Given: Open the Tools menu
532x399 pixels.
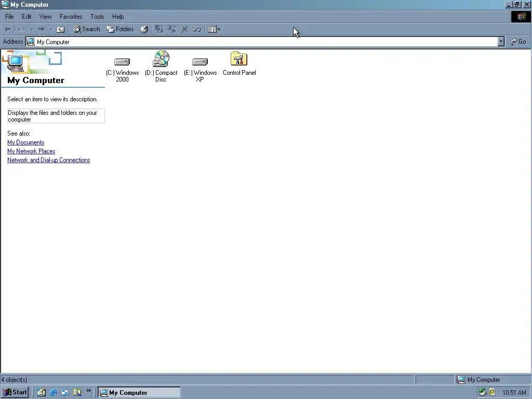Looking at the screenshot, I should coord(97,17).
